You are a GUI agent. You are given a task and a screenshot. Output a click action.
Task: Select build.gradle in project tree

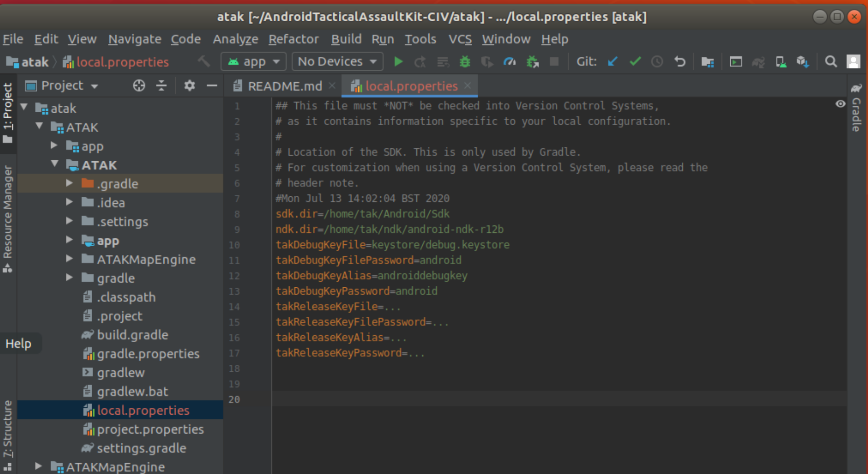133,335
